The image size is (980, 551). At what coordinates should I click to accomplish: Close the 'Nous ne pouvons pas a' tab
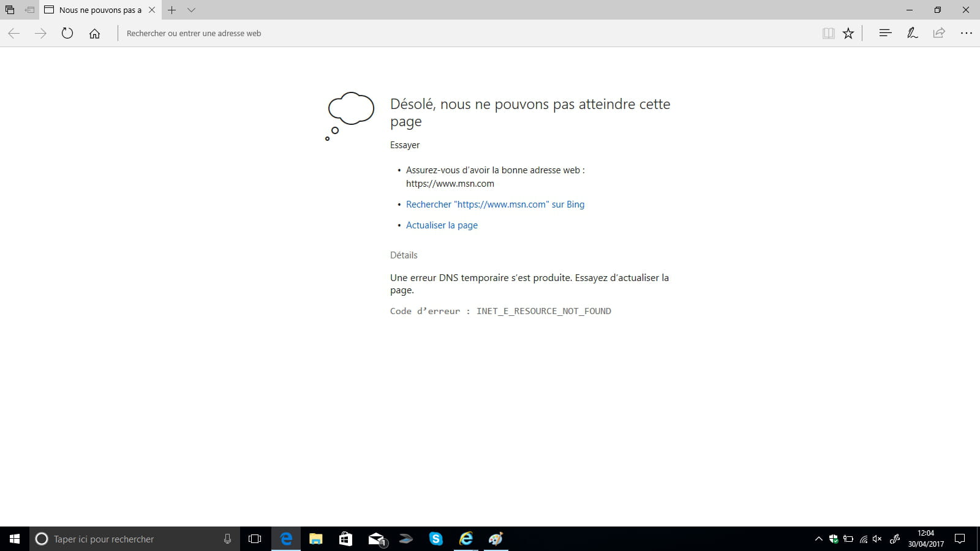(x=152, y=10)
